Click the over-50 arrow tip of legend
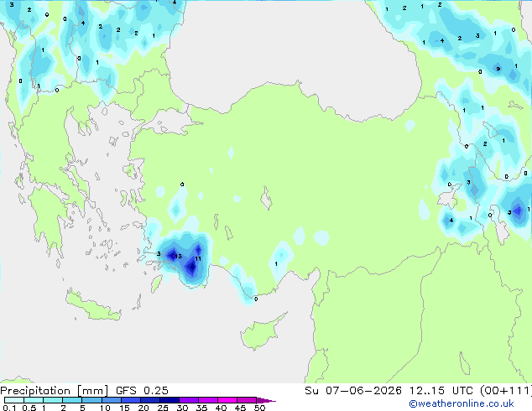 point(266,400)
